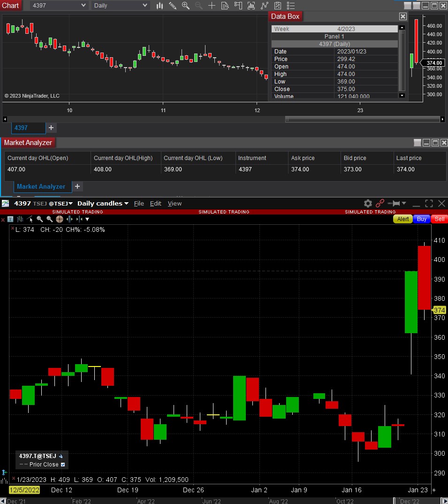The height and width of the screenshot is (504, 448).
Task: Click the highlighted 12/5/2022 date label
Action: 24,490
